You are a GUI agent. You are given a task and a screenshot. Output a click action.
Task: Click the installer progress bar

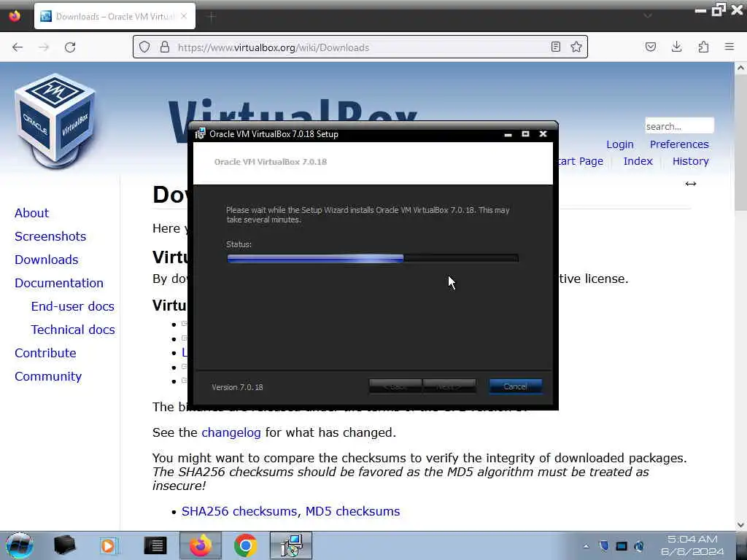point(373,258)
